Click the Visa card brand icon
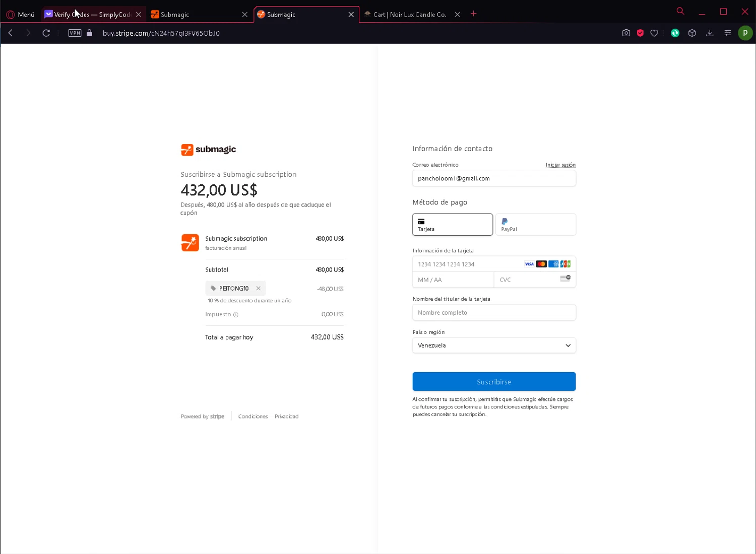756x554 pixels. click(x=529, y=264)
